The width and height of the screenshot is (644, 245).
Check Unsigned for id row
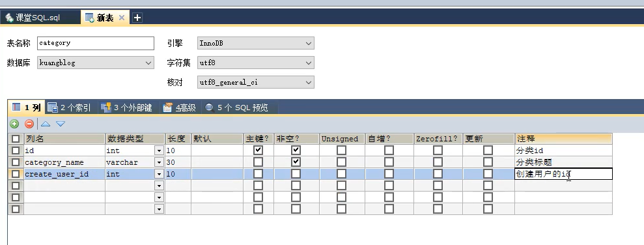(341, 151)
